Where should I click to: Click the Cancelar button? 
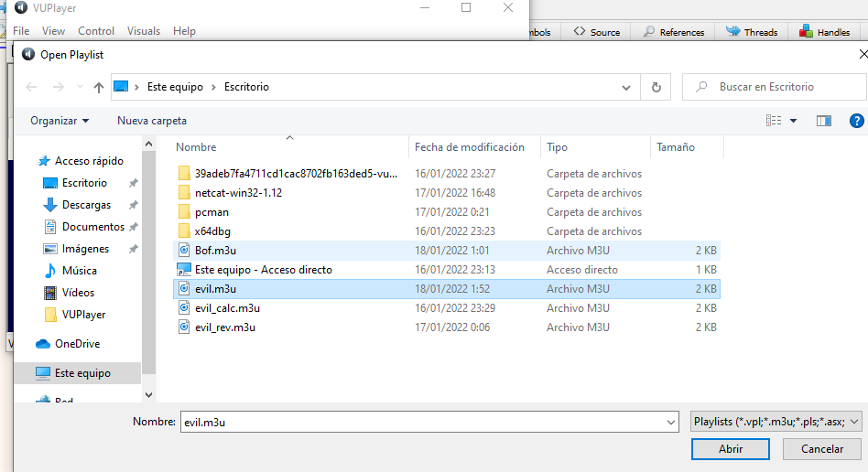click(x=822, y=449)
